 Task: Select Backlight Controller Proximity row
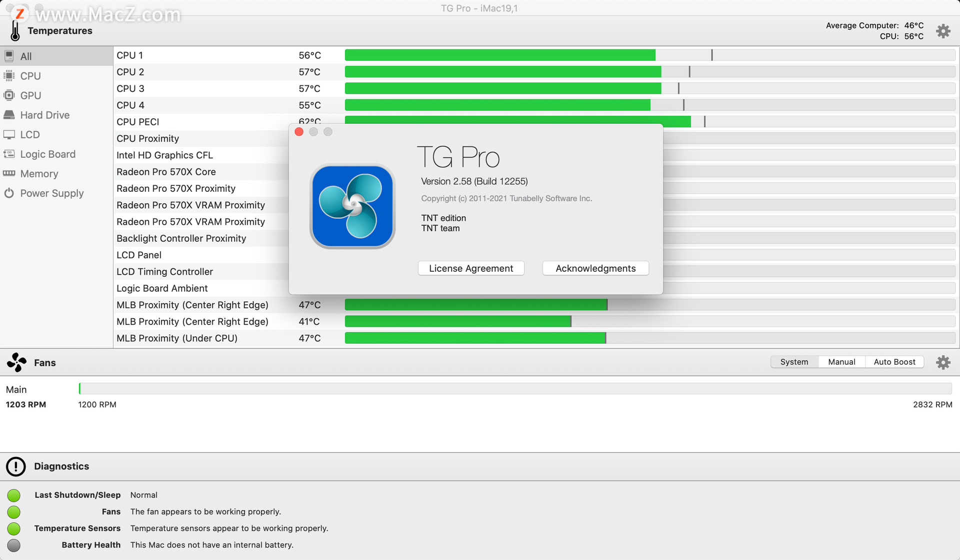[x=201, y=238]
